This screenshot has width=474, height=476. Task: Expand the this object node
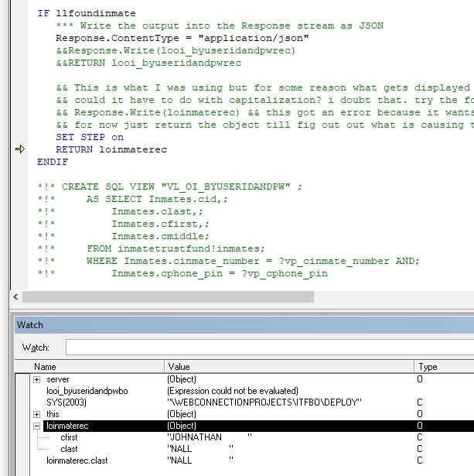click(x=36, y=414)
